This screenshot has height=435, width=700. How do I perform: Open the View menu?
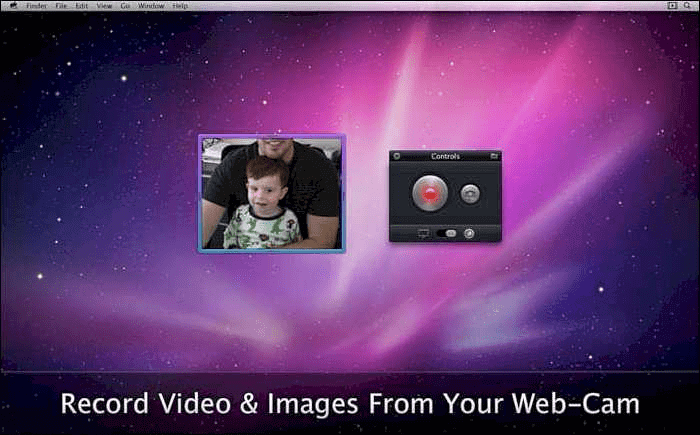[103, 6]
